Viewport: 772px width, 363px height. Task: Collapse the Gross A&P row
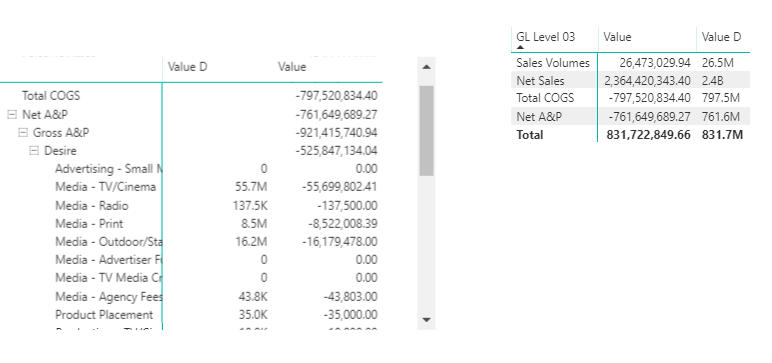coord(23,133)
